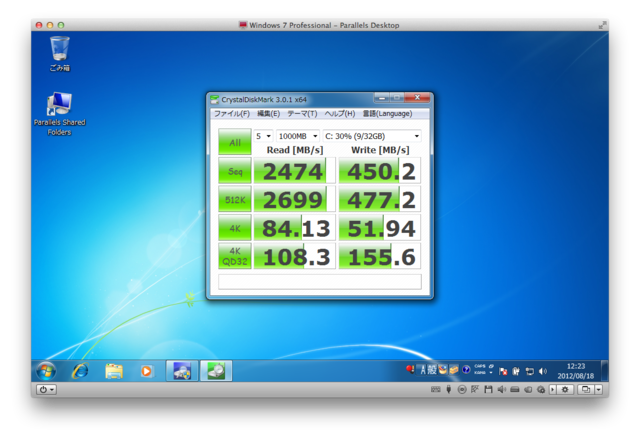This screenshot has width=640, height=441.
Task: Click the Parallels keyboard status bar icon
Action: point(436,390)
